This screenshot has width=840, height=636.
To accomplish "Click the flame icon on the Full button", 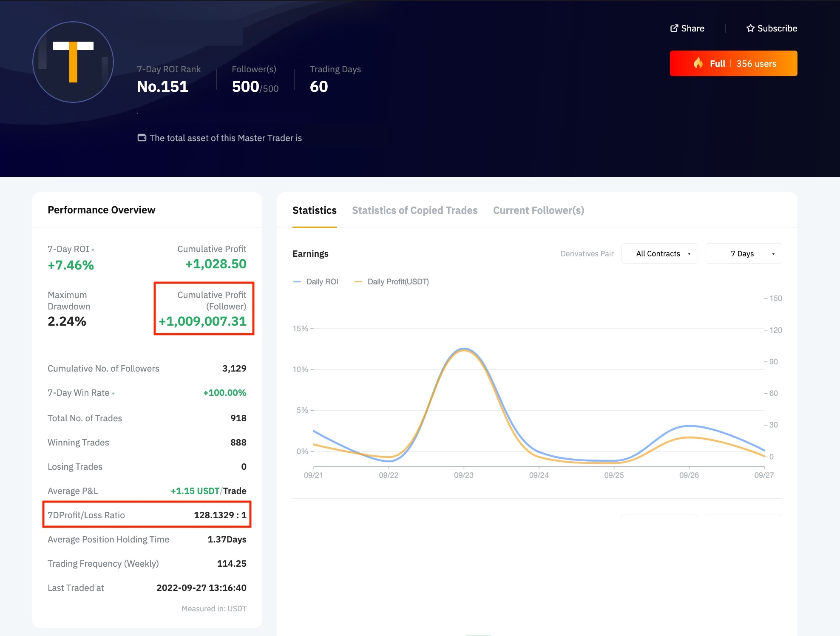I will 698,63.
